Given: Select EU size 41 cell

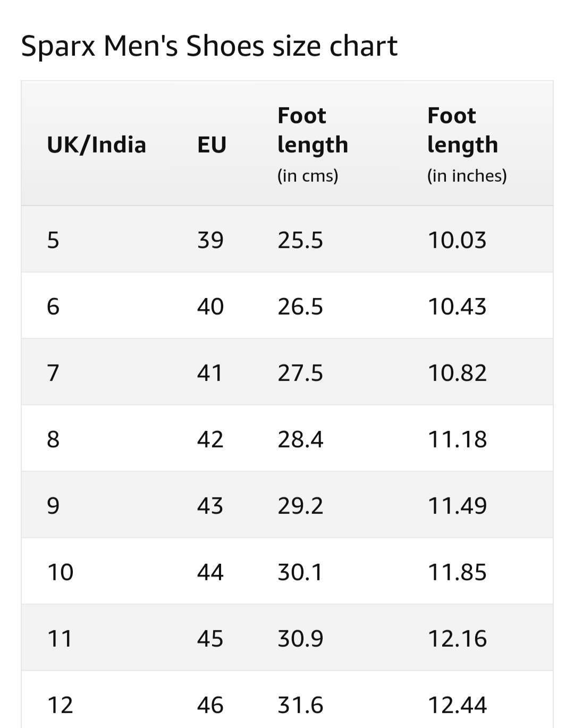Looking at the screenshot, I should coord(210,373).
